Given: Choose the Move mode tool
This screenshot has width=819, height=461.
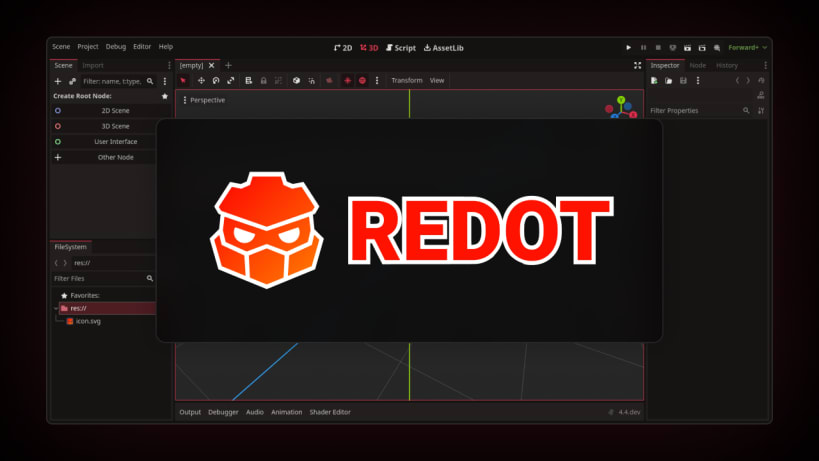Looking at the screenshot, I should (x=201, y=80).
